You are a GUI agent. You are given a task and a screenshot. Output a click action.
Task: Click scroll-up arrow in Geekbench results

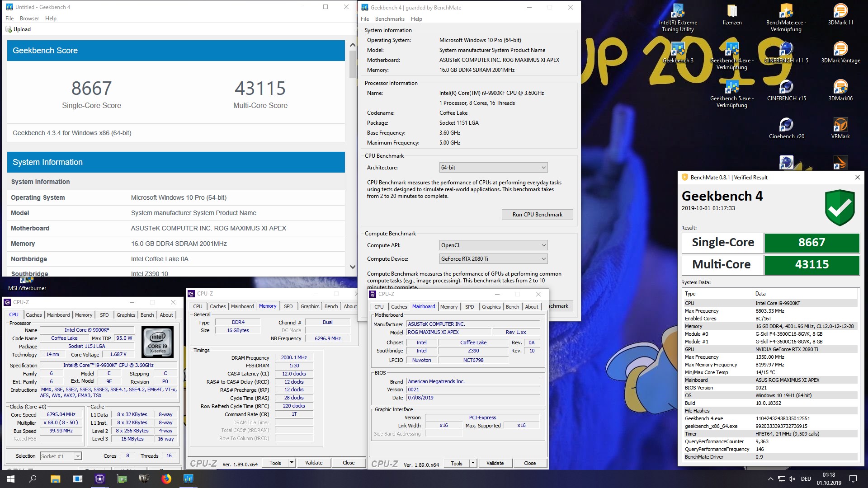(353, 45)
